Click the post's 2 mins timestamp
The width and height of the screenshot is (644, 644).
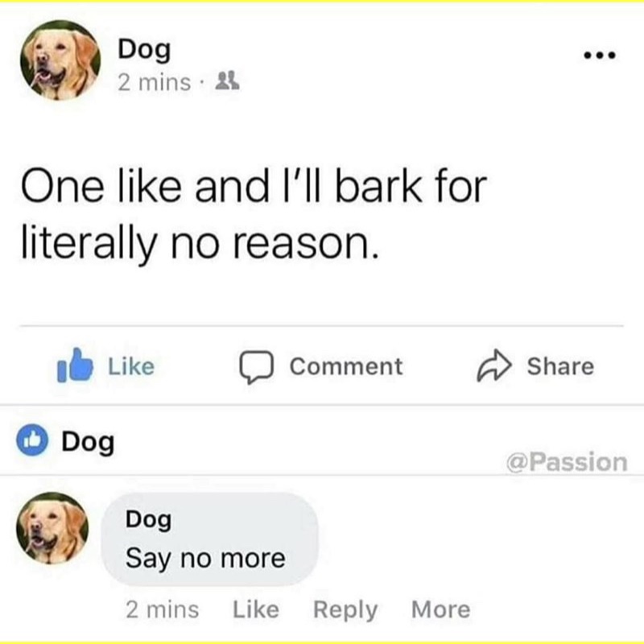(x=154, y=83)
